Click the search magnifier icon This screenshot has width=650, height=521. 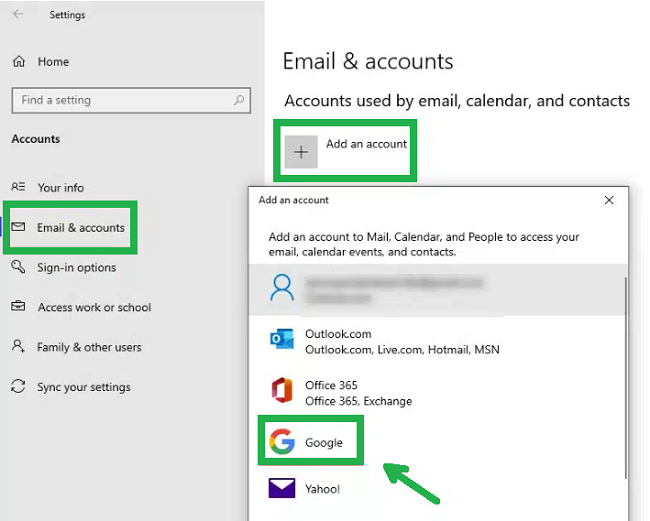coord(238,100)
